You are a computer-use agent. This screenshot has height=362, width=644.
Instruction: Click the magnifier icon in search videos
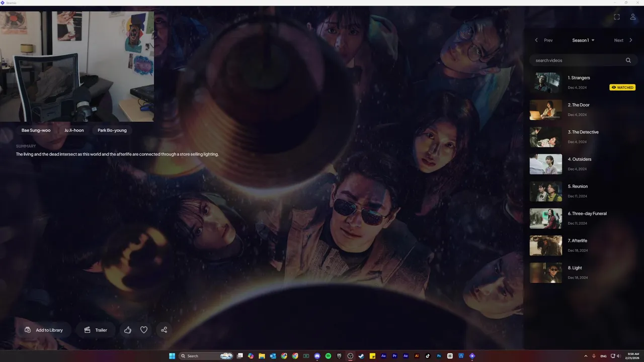click(628, 60)
